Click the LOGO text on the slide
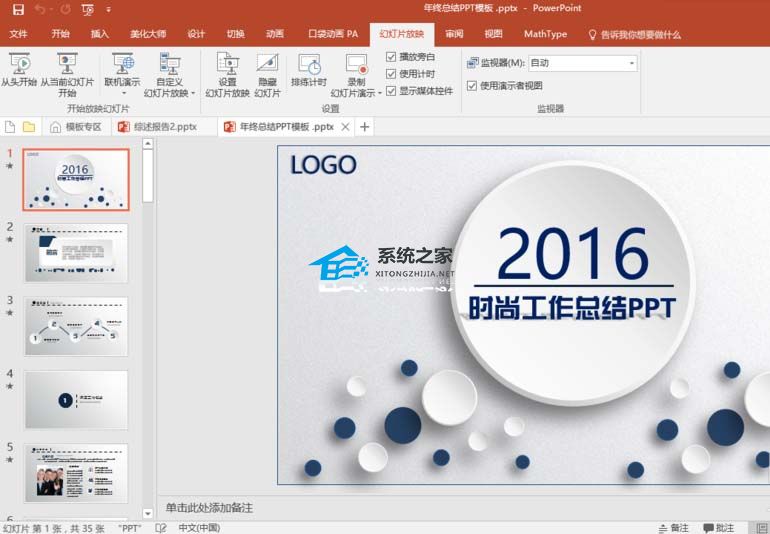The image size is (770, 534). [323, 165]
